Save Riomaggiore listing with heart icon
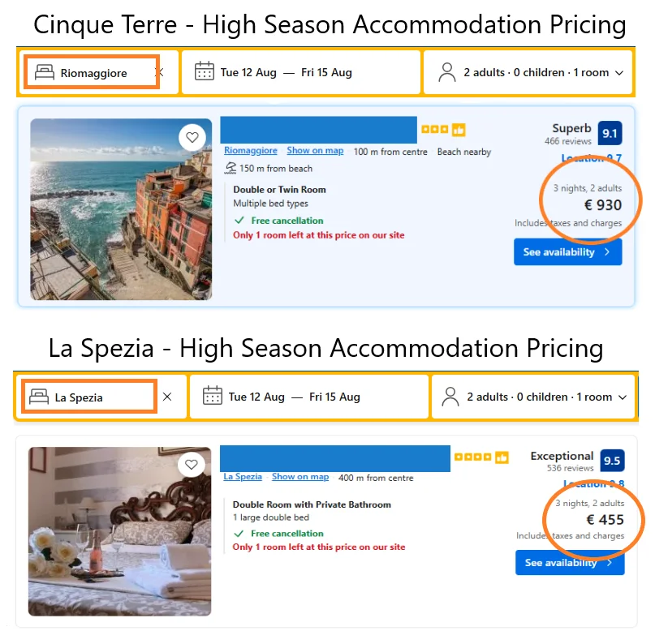655x644 pixels. point(192,138)
